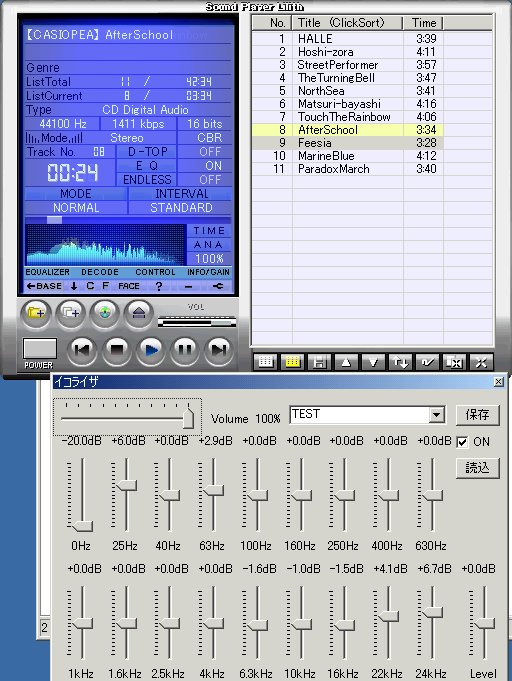Click the 100% spectrum scale

tap(209, 259)
